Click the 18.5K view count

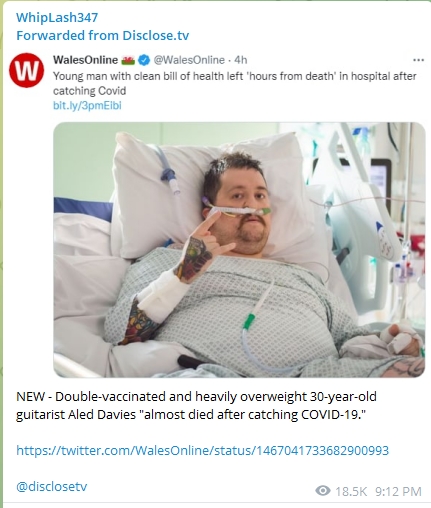point(351,491)
